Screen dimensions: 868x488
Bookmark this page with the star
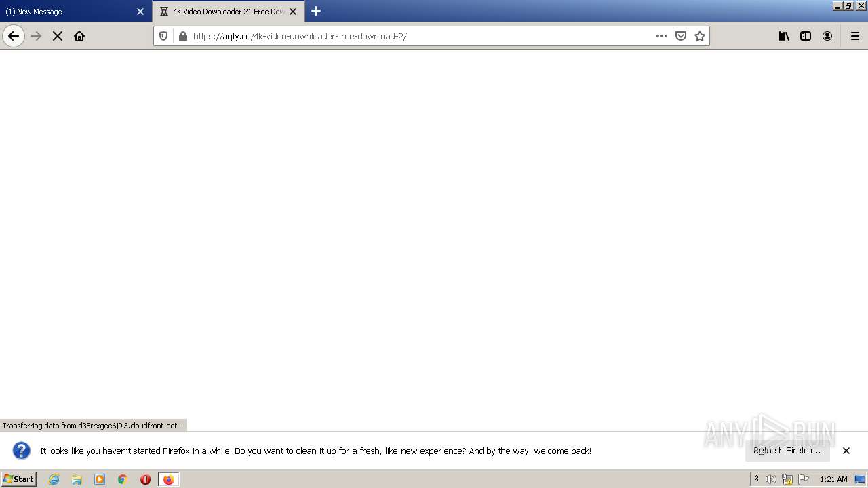700,36
